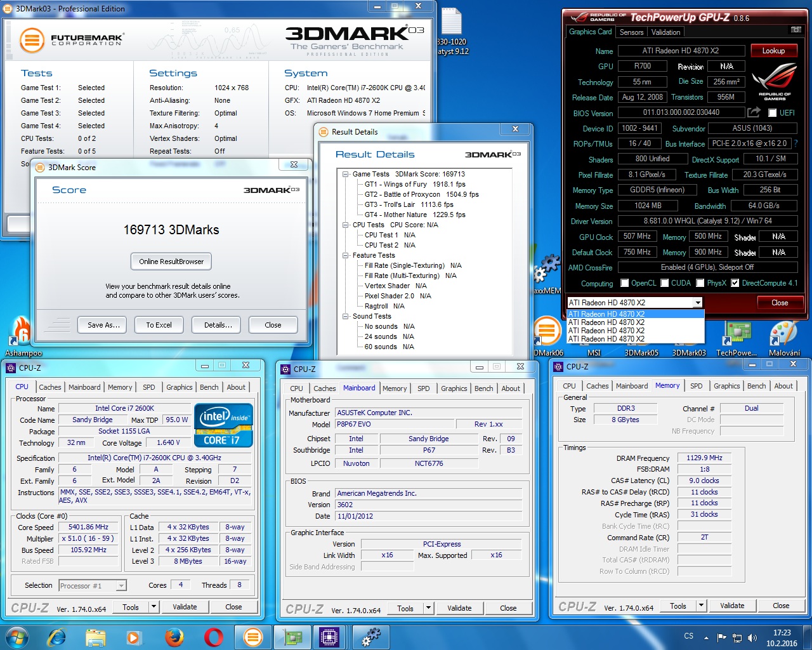Switch to 3DMark03 via taskbar button
Screen dimensions: 812x650
tap(252, 637)
